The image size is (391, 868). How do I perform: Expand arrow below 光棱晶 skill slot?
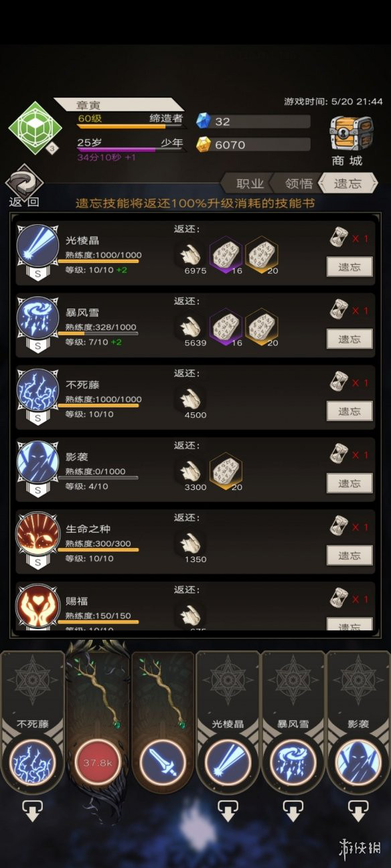228,811
